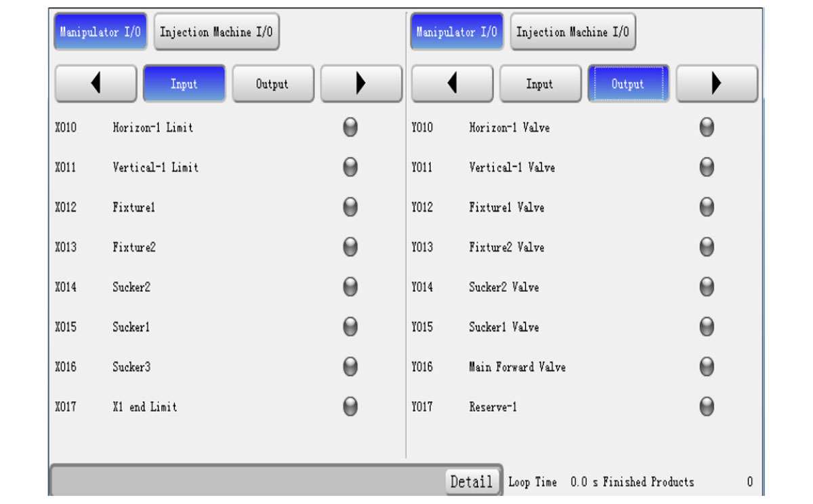Toggle the Y010 Horizon-1 Valve output
813x504 pixels.
point(707,127)
